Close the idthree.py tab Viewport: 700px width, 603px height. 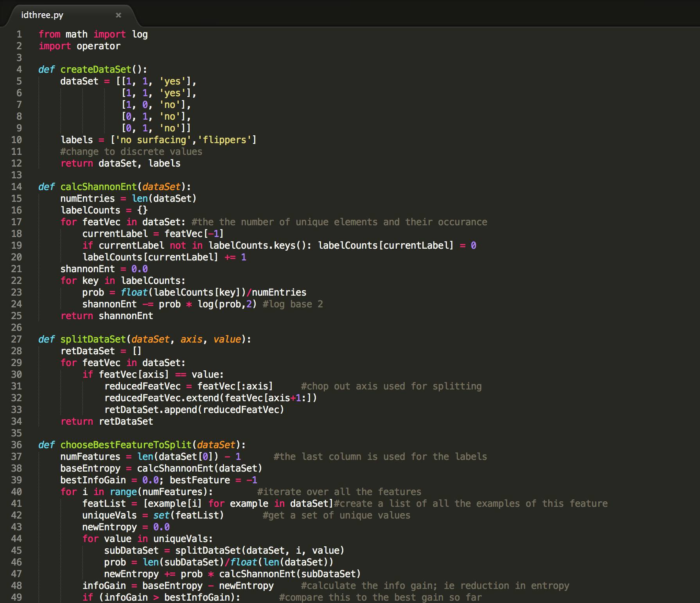tap(118, 15)
